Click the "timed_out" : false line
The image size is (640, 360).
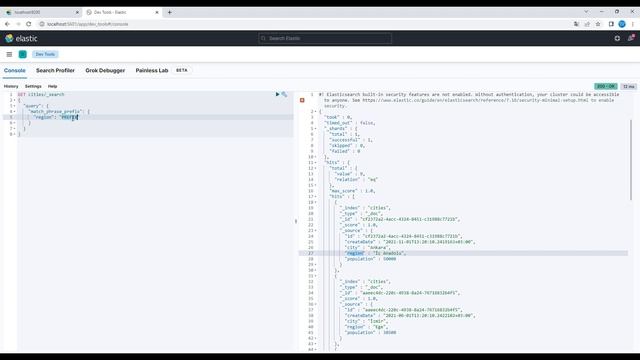(350, 123)
